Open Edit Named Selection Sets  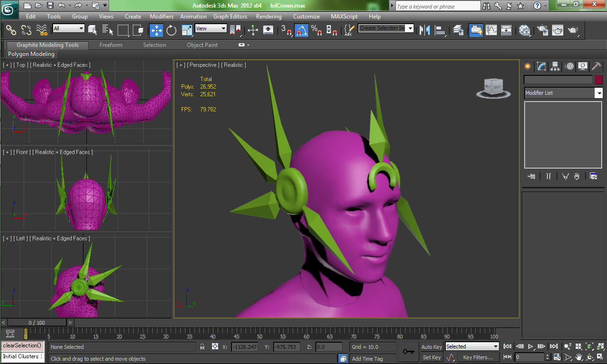click(349, 30)
